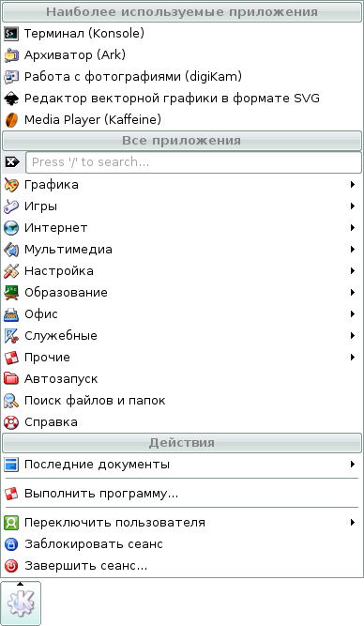Click the Офис typewriter icon
364x626 pixels.
11,314
